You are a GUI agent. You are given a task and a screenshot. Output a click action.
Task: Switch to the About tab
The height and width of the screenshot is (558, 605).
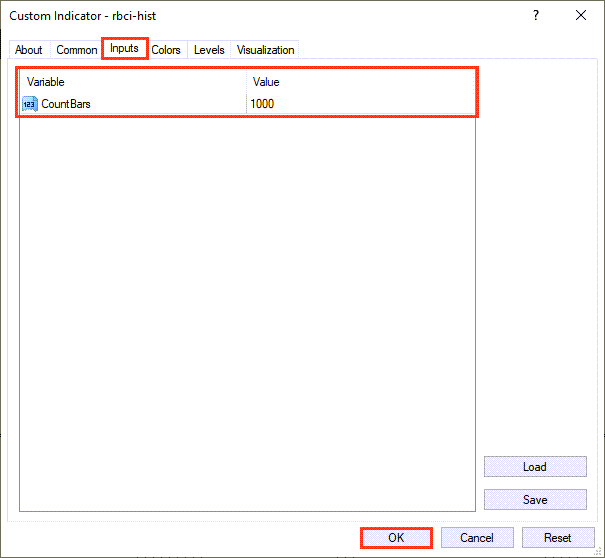coord(29,50)
